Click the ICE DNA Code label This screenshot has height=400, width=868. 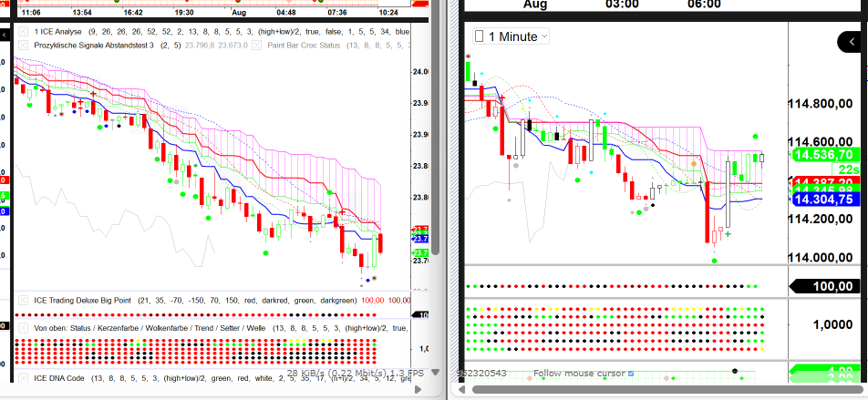click(x=60, y=377)
